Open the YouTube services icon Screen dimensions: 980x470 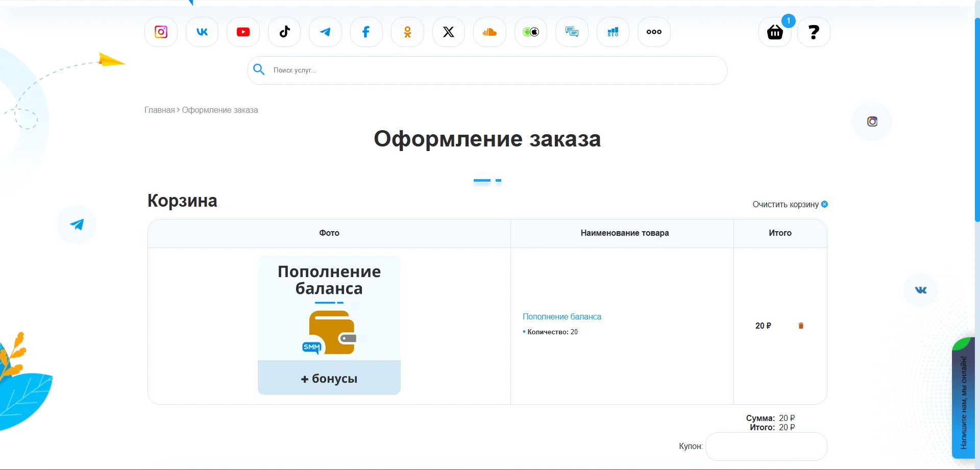coord(243,32)
